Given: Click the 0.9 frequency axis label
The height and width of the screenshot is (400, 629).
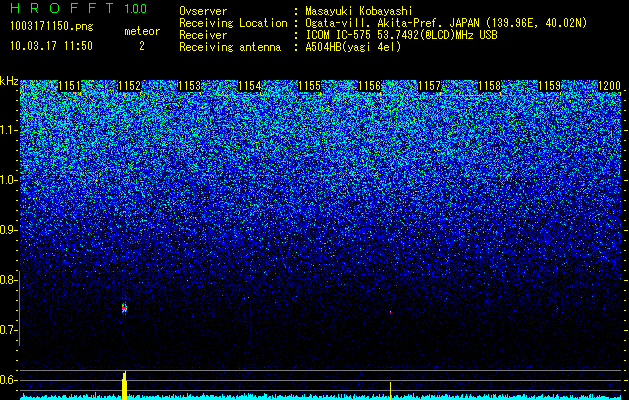Looking at the screenshot, I should pyautogui.click(x=8, y=230).
